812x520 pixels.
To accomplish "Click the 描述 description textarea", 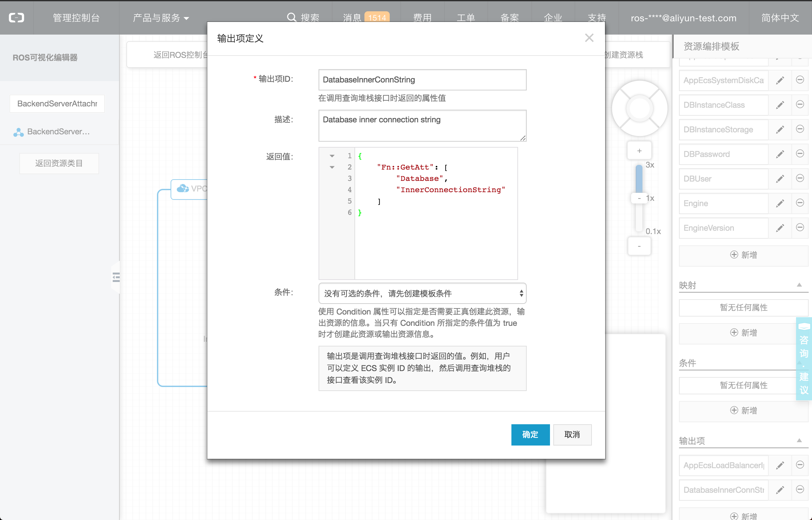I will (x=422, y=126).
